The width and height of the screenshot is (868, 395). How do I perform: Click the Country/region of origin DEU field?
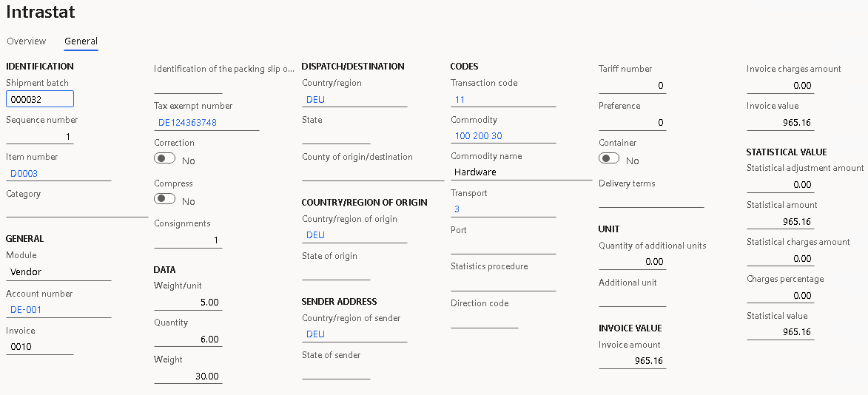(x=354, y=235)
